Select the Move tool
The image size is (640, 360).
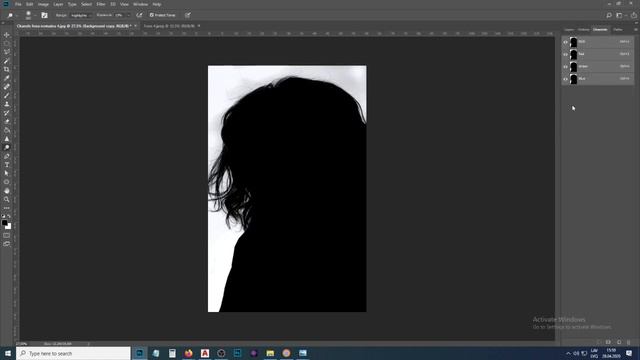pyautogui.click(x=7, y=35)
